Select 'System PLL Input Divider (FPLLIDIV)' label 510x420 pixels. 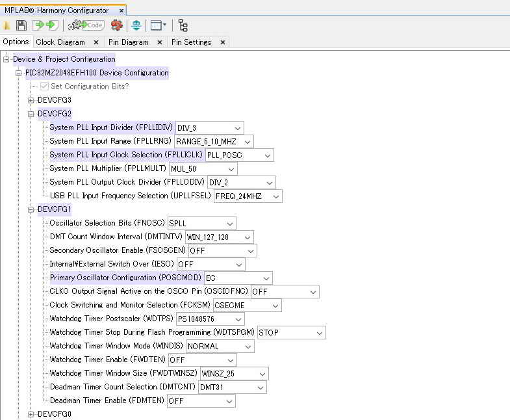tap(111, 127)
